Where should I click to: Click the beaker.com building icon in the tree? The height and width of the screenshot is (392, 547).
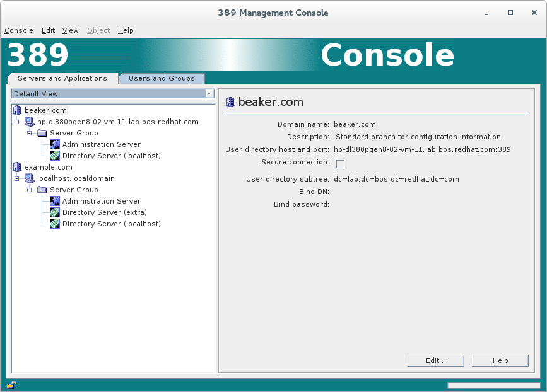[x=17, y=110]
